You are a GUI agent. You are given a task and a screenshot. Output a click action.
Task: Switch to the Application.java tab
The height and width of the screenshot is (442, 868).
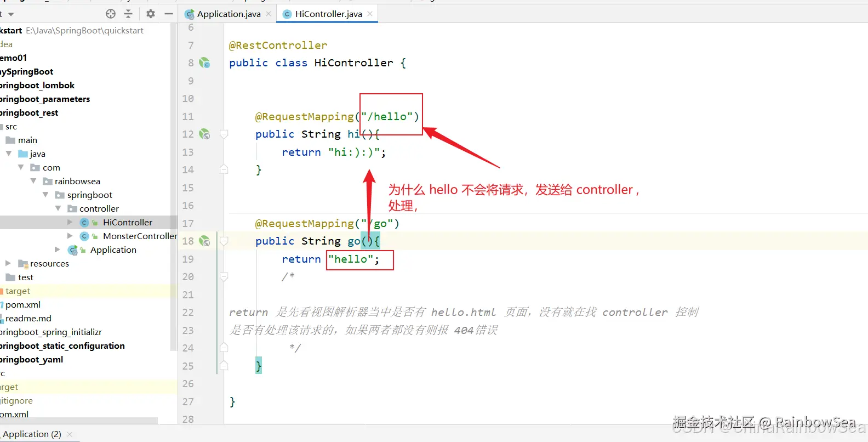229,14
